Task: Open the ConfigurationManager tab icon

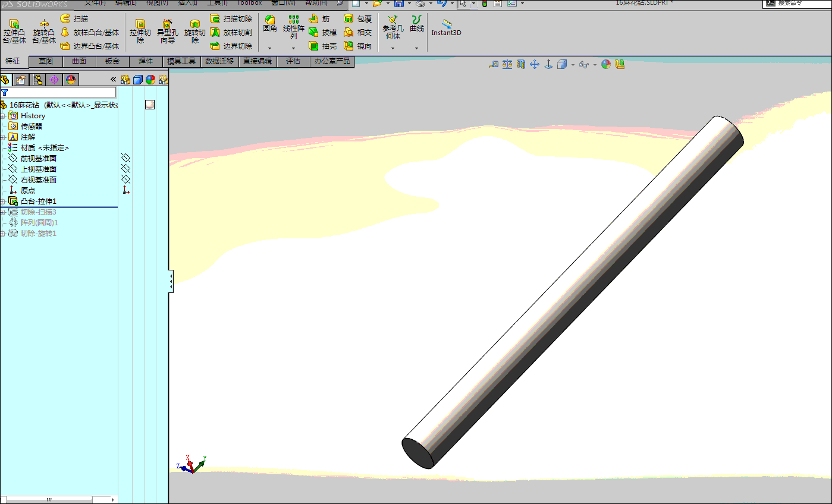Action: tap(37, 80)
